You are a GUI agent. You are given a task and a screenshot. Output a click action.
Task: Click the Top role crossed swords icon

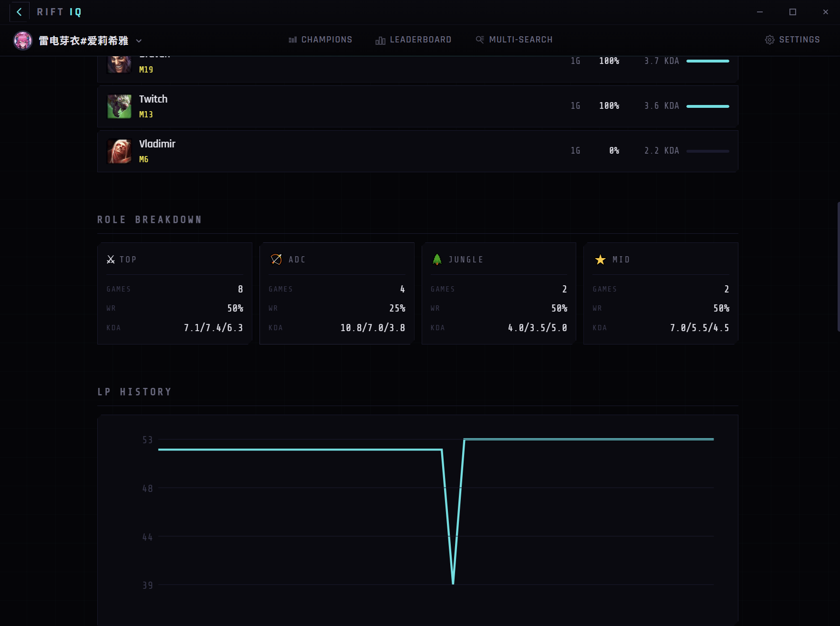coord(111,260)
